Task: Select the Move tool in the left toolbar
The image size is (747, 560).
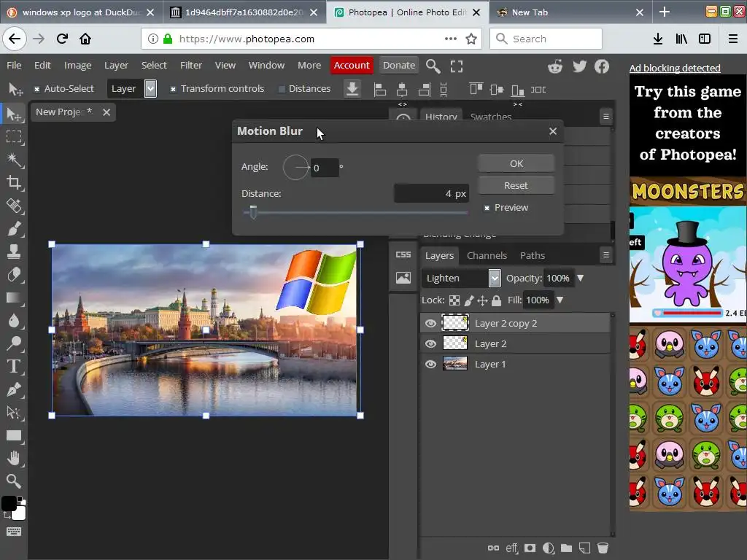Action: pyautogui.click(x=14, y=114)
